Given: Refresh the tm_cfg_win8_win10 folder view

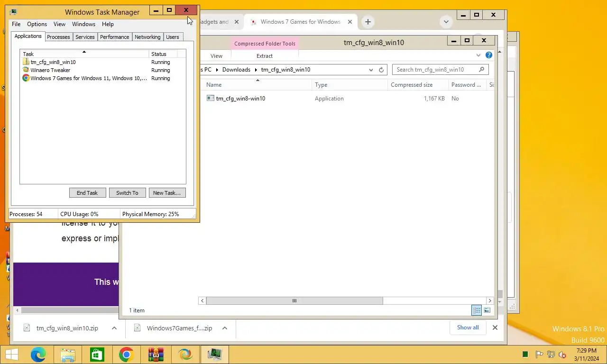Looking at the screenshot, I should (381, 70).
